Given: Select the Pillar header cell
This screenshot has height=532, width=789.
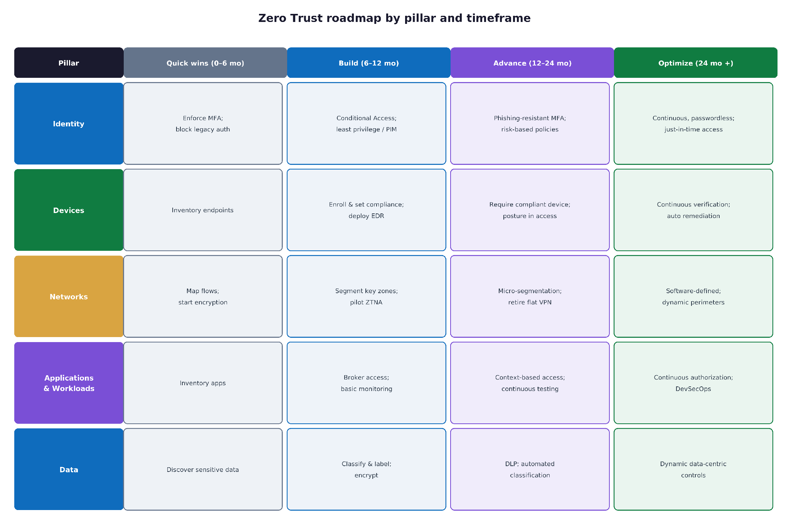Looking at the screenshot, I should (x=69, y=63).
